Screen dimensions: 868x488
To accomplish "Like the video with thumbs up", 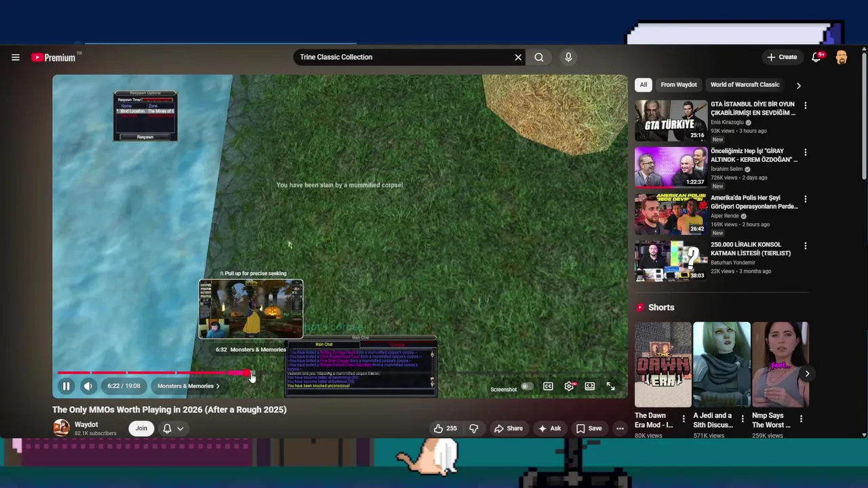I will click(x=446, y=428).
